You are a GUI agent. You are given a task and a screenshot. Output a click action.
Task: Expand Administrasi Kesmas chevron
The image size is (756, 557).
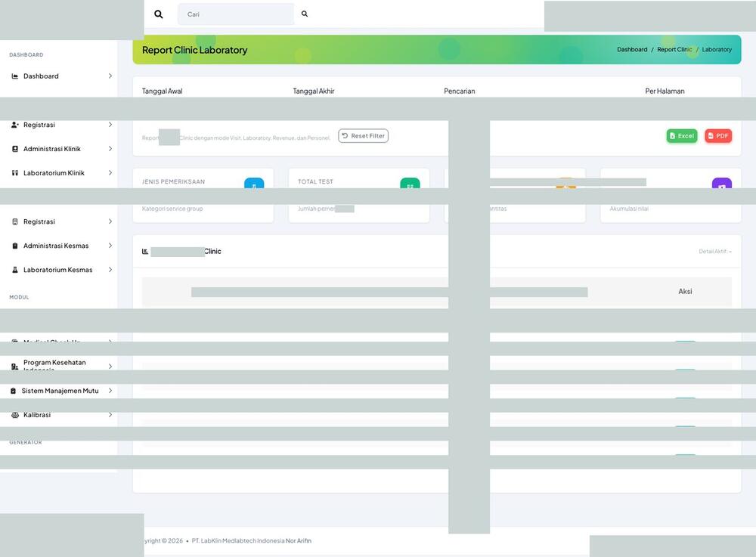tap(110, 246)
